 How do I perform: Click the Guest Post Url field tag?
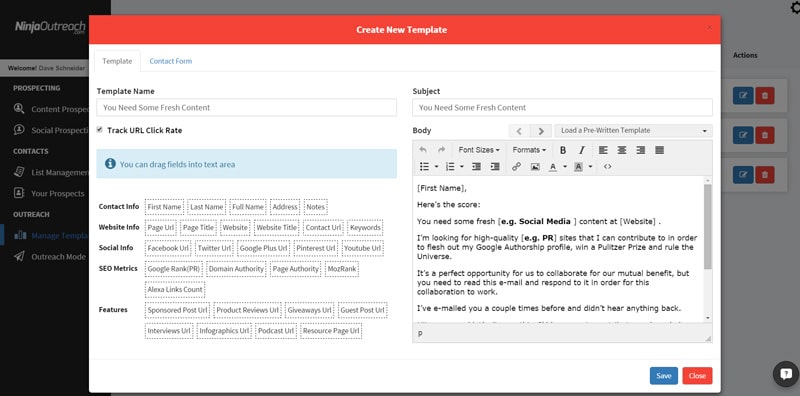tap(362, 310)
